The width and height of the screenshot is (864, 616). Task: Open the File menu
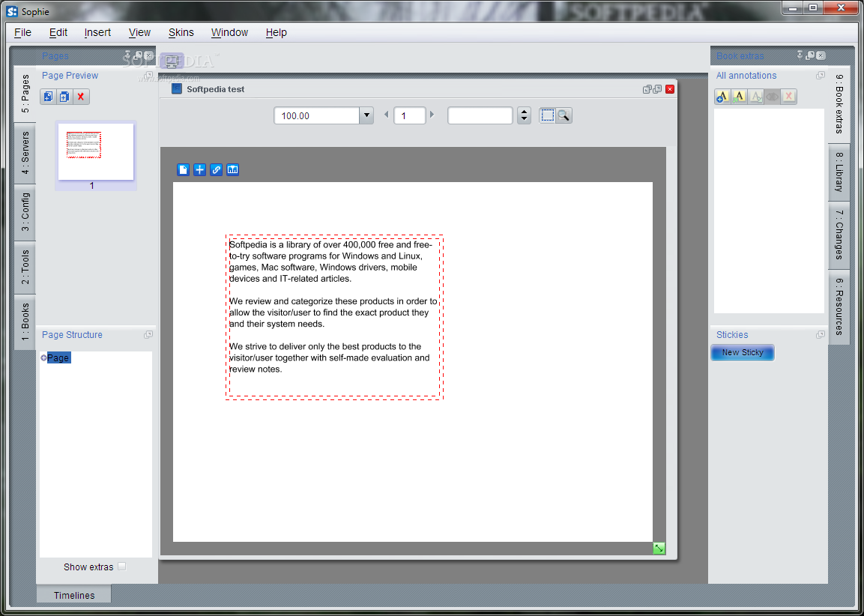(22, 32)
